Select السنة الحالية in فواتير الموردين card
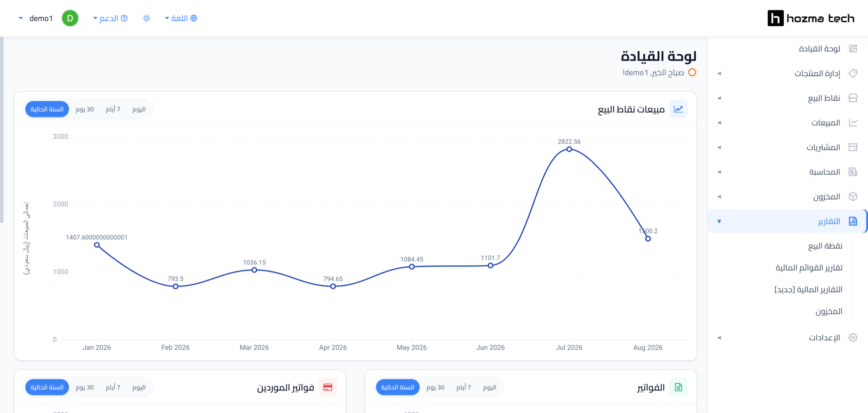This screenshot has height=413, width=868. [47, 387]
